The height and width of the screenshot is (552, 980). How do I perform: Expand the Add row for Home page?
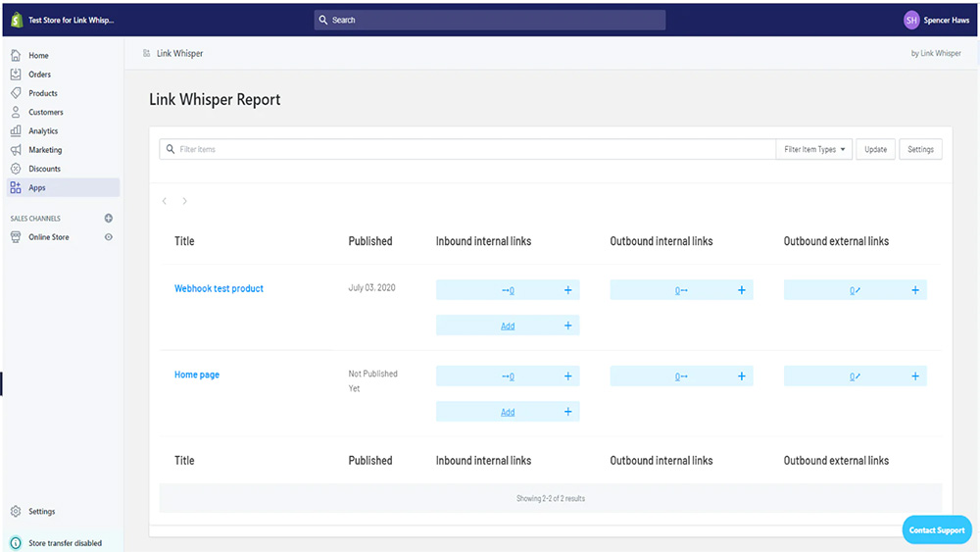pyautogui.click(x=567, y=412)
